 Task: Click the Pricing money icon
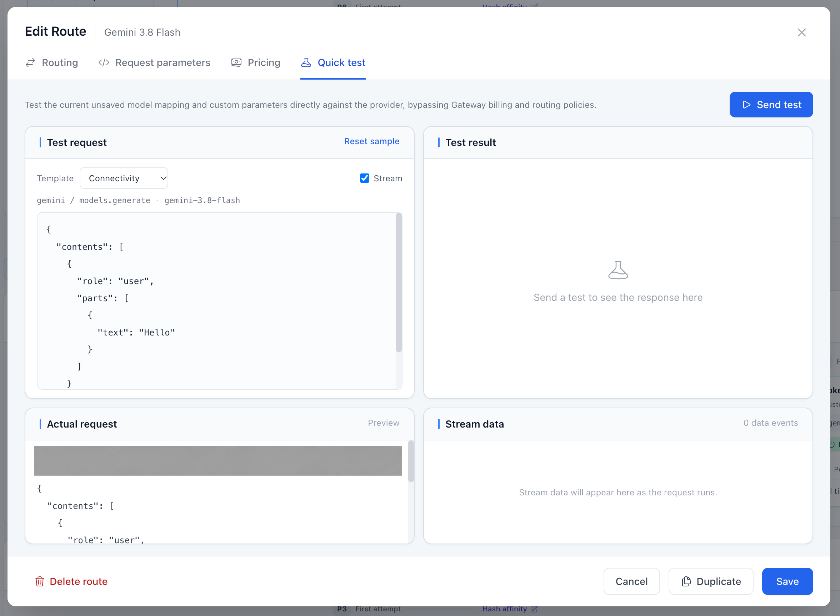pyautogui.click(x=236, y=63)
